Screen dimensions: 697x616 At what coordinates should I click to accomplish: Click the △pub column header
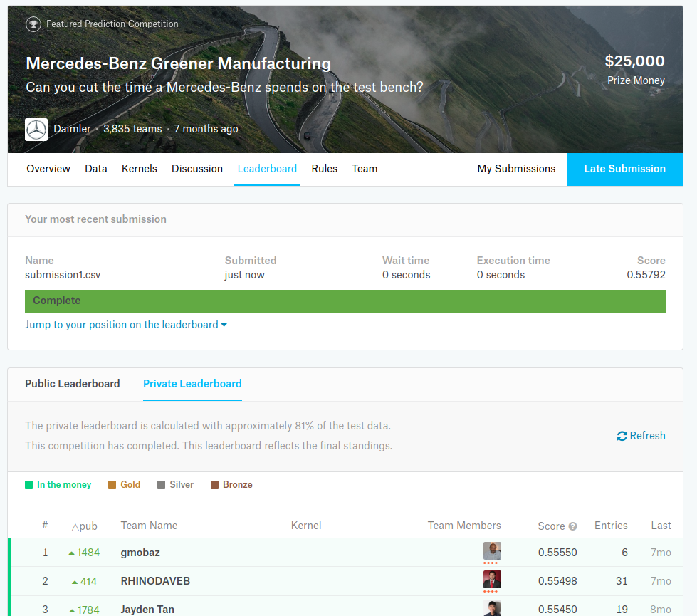coord(84,526)
